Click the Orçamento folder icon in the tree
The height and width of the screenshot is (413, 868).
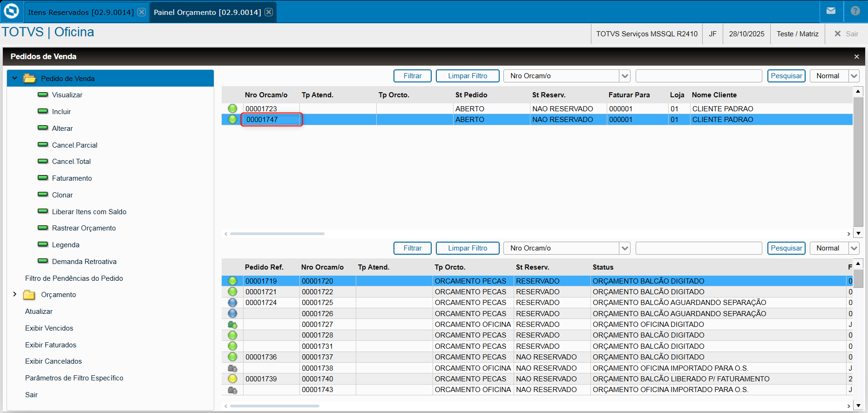point(29,295)
